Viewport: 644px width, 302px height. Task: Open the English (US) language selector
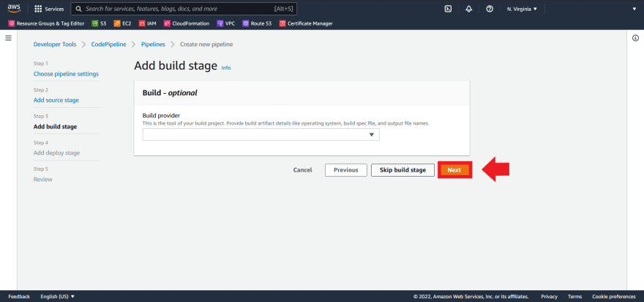pyautogui.click(x=58, y=296)
